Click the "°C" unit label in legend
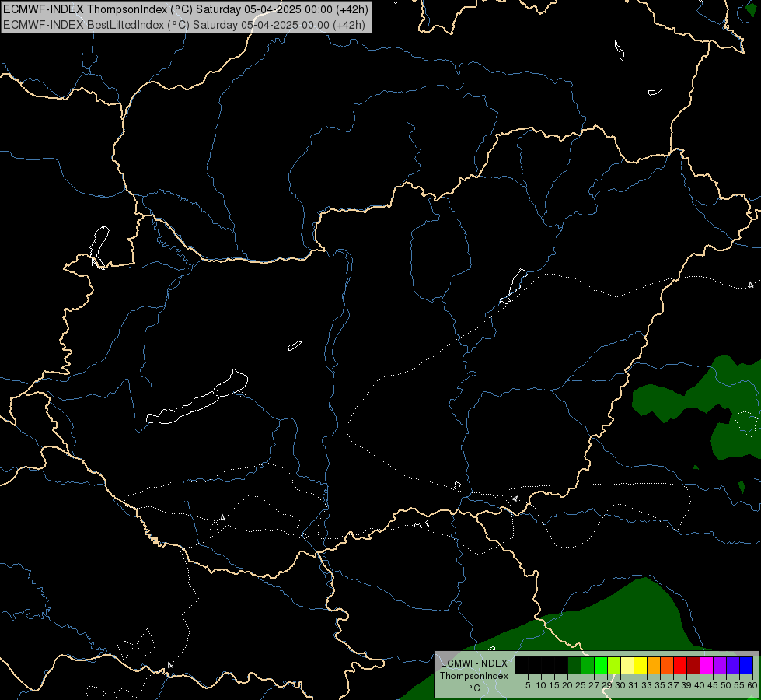The image size is (761, 700). point(474,688)
